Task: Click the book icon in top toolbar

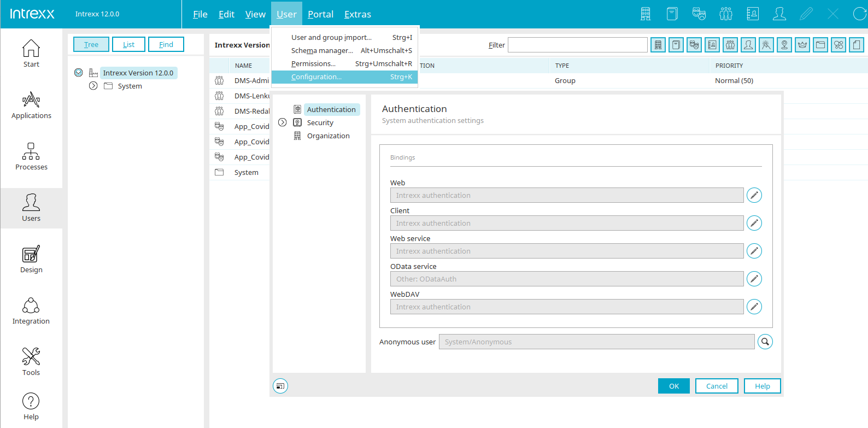Action: click(672, 14)
